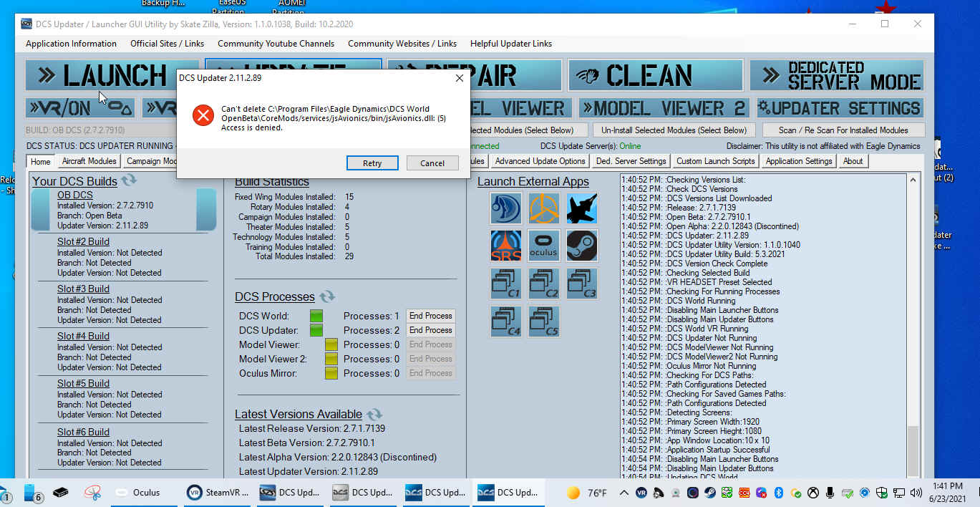
Task: Select Slot #6 Build
Action: click(x=83, y=433)
